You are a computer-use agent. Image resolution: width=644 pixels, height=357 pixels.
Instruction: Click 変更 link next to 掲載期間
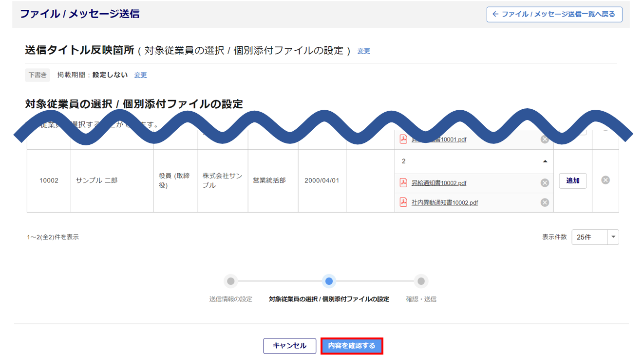140,75
